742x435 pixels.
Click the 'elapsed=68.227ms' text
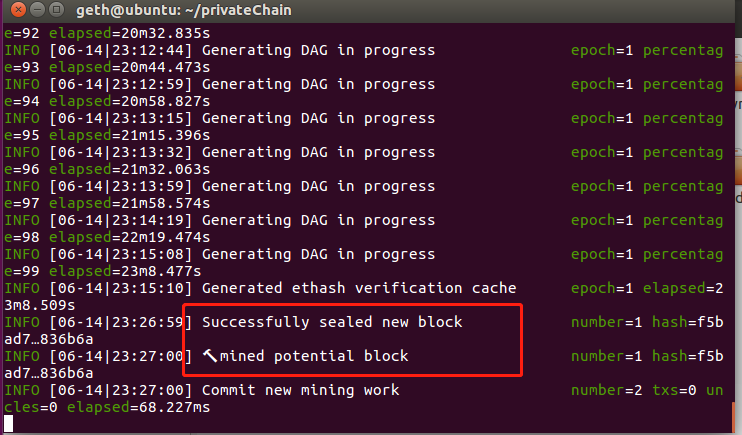click(x=138, y=407)
